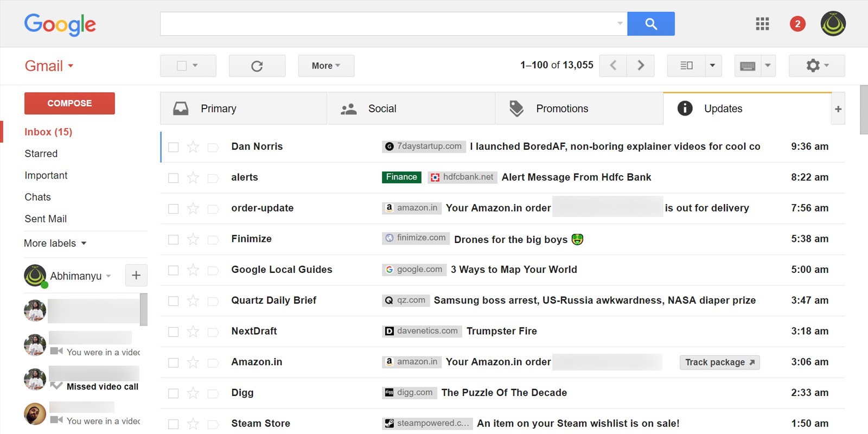
Task: Open the search options arrow in search box
Action: click(x=620, y=23)
